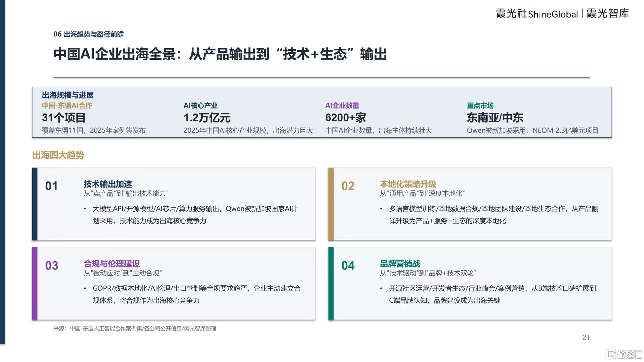
Task: Click subtitle 从"被动应对"到"主动合规"
Action: [123, 273]
